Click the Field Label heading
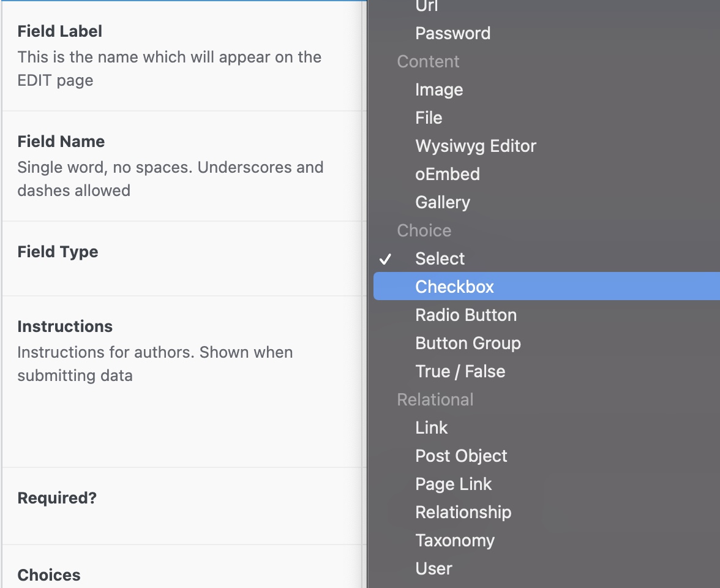 [60, 31]
